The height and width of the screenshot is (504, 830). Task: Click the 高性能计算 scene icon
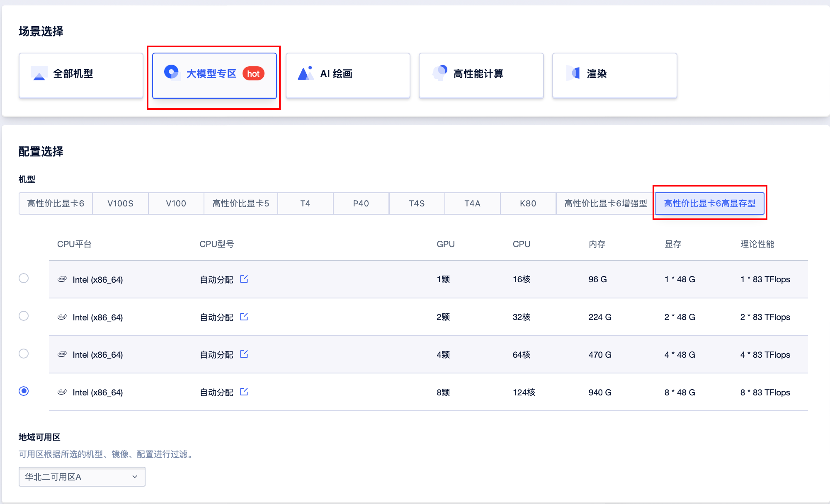tap(439, 73)
